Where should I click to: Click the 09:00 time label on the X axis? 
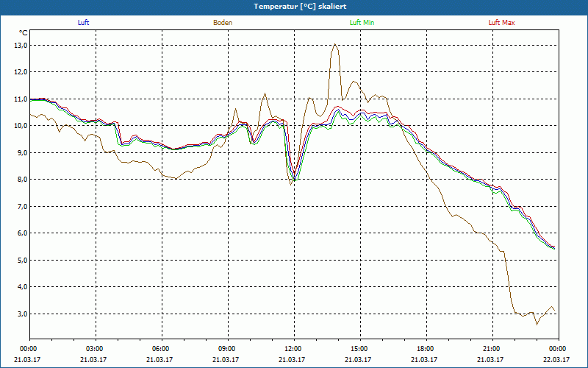(x=228, y=349)
